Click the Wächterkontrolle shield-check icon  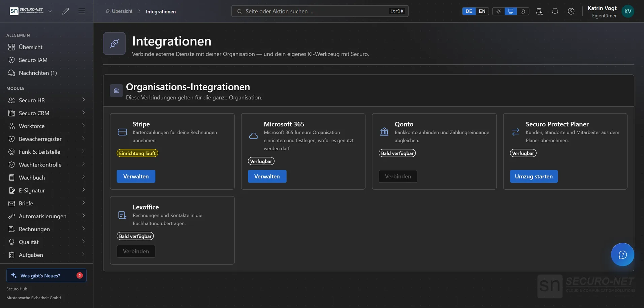coord(12,165)
